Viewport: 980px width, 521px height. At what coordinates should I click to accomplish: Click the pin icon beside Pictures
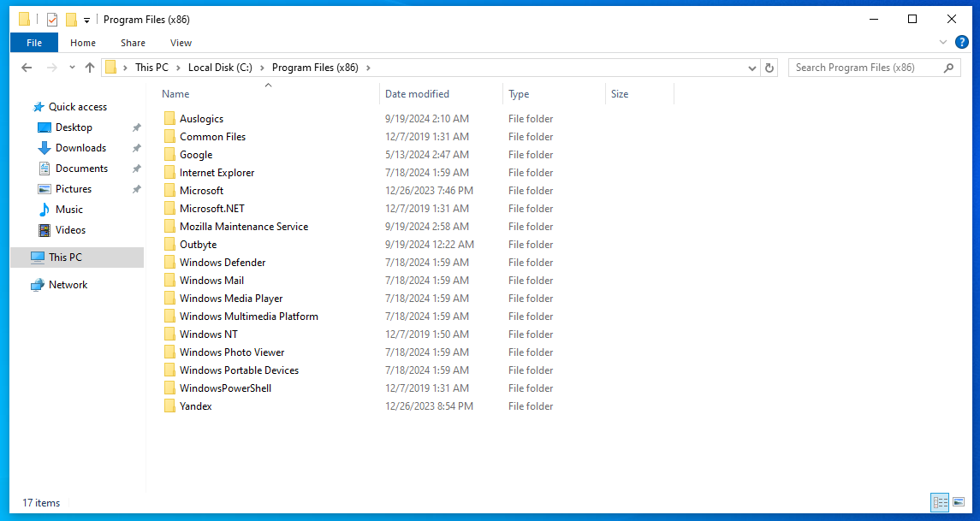[136, 189]
